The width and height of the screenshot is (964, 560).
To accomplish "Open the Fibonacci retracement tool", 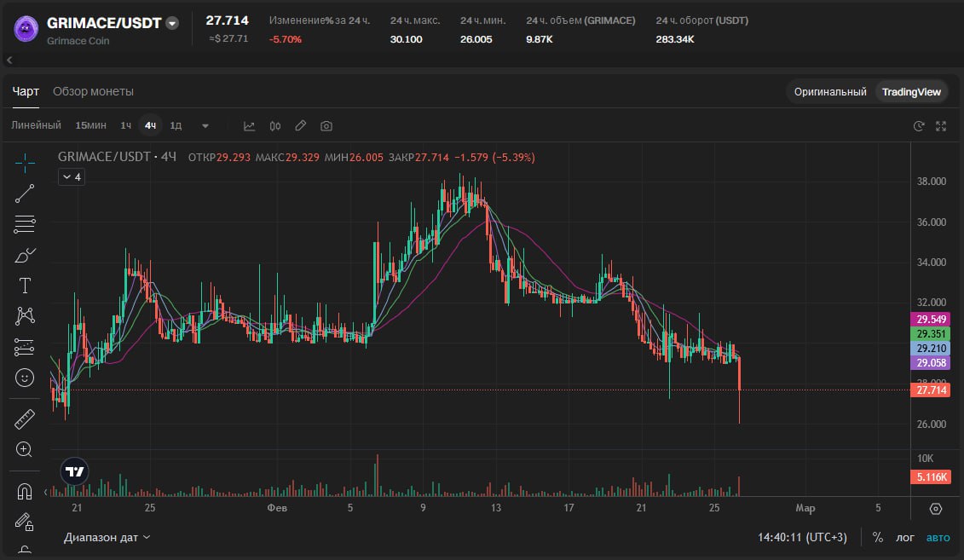I will click(25, 224).
